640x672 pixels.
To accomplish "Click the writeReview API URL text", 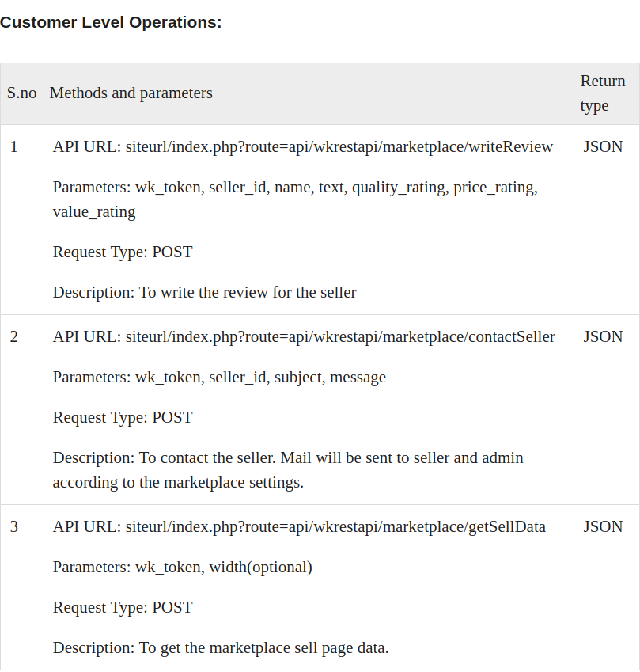I will [303, 146].
